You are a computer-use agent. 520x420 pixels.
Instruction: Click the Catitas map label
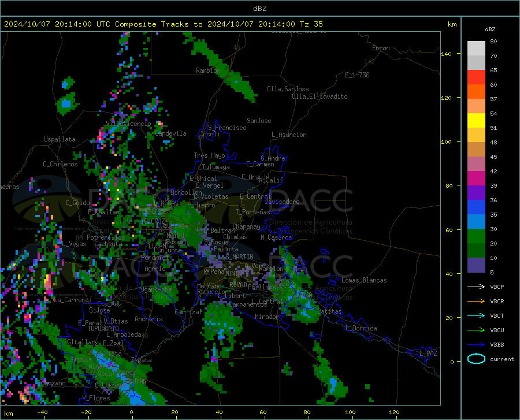(329, 311)
